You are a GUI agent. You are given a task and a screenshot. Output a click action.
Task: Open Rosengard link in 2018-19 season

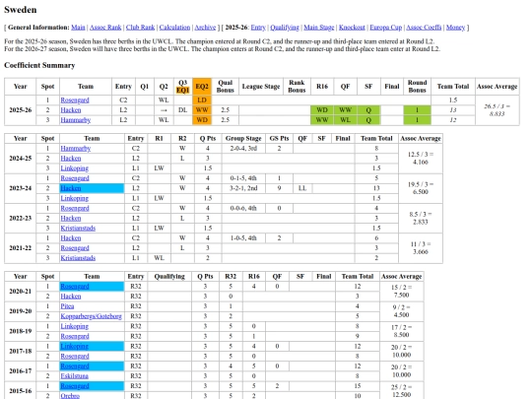[x=75, y=336]
